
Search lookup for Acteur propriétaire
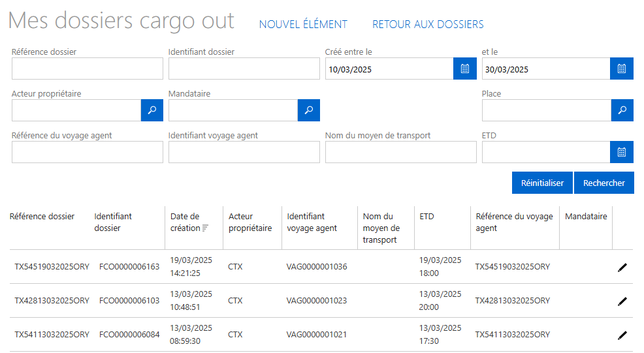tap(152, 110)
